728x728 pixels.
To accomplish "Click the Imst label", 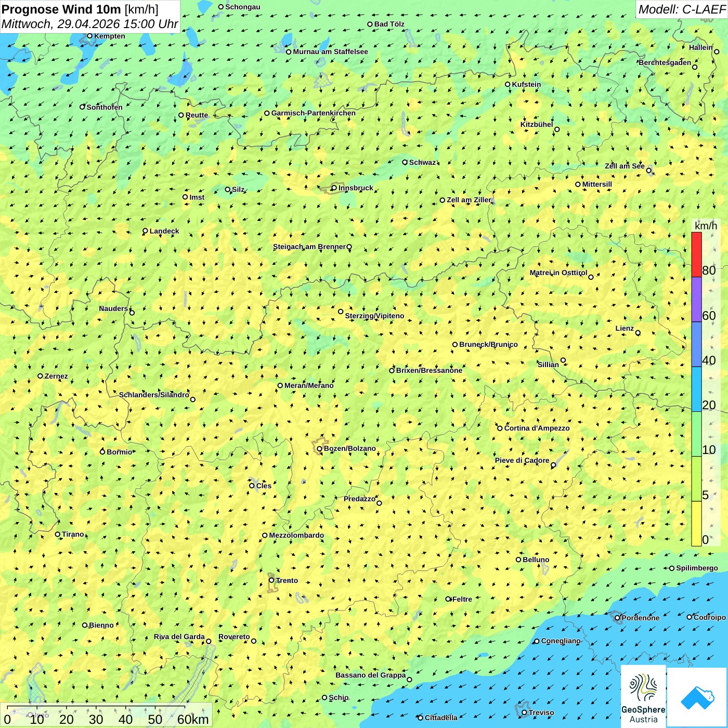I will 197,197.
